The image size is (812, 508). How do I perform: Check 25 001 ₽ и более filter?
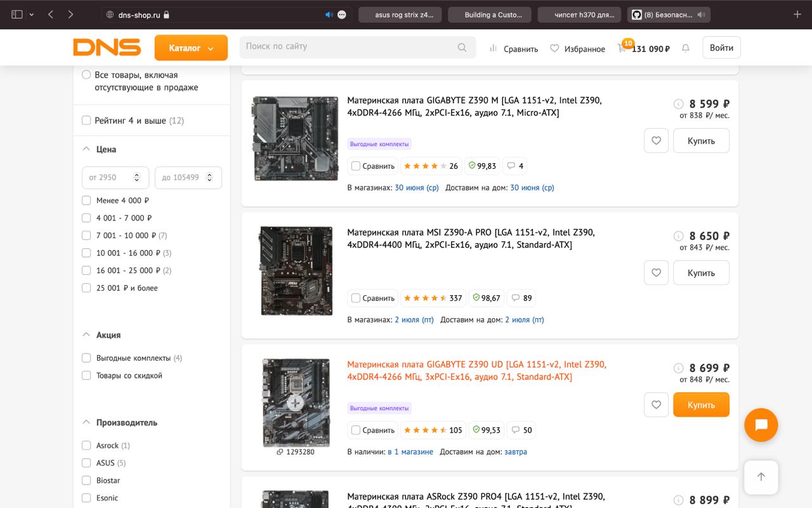tap(86, 288)
